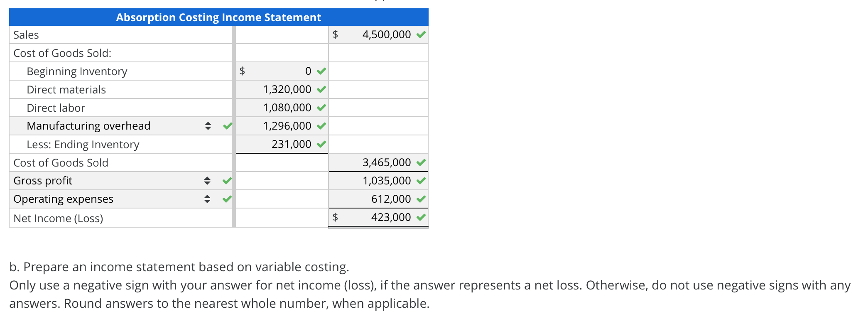Select the checkmark beside Direct materials 1,320,000
This screenshot has width=868, height=314.
(321, 89)
